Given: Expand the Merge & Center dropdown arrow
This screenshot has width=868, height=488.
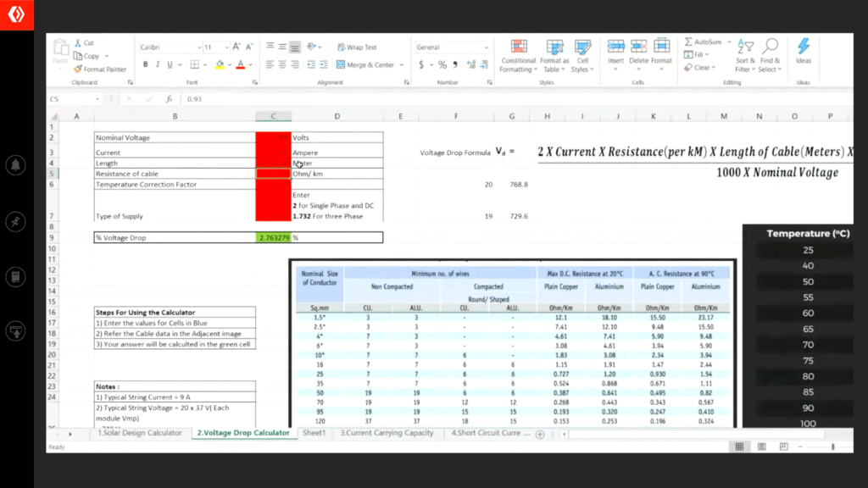Looking at the screenshot, I should [400, 65].
